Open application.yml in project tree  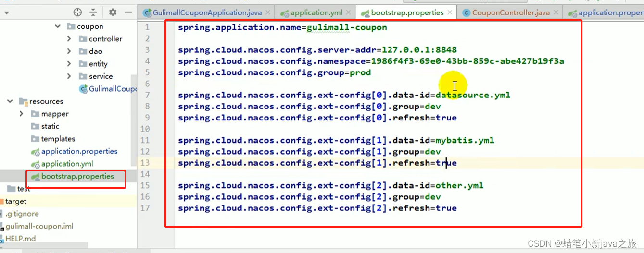click(x=67, y=164)
